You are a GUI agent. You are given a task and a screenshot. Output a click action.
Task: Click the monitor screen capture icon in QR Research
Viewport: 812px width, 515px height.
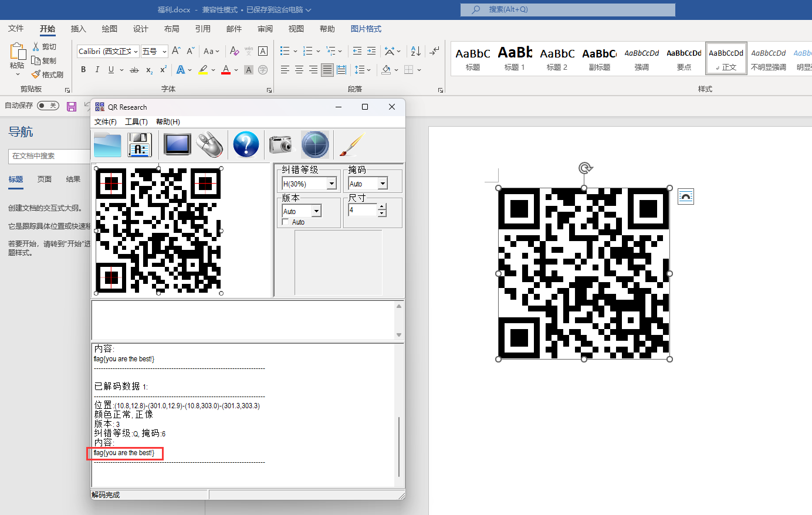(177, 144)
